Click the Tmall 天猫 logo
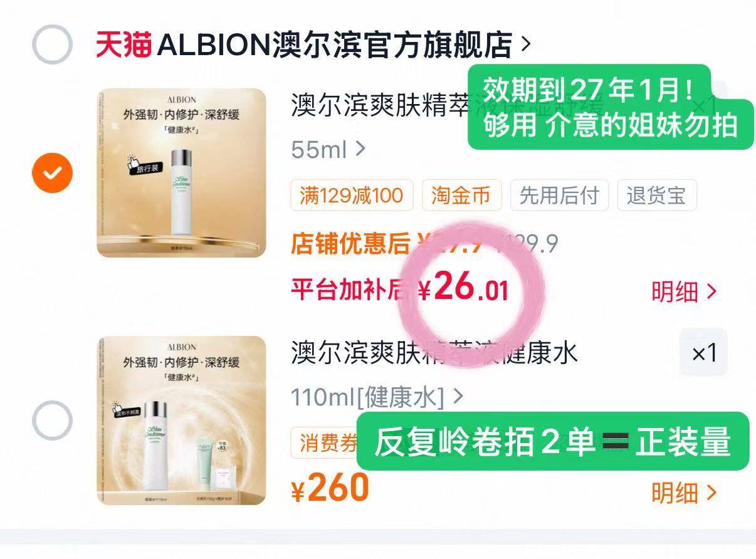This screenshot has height=559, width=756. 123,44
